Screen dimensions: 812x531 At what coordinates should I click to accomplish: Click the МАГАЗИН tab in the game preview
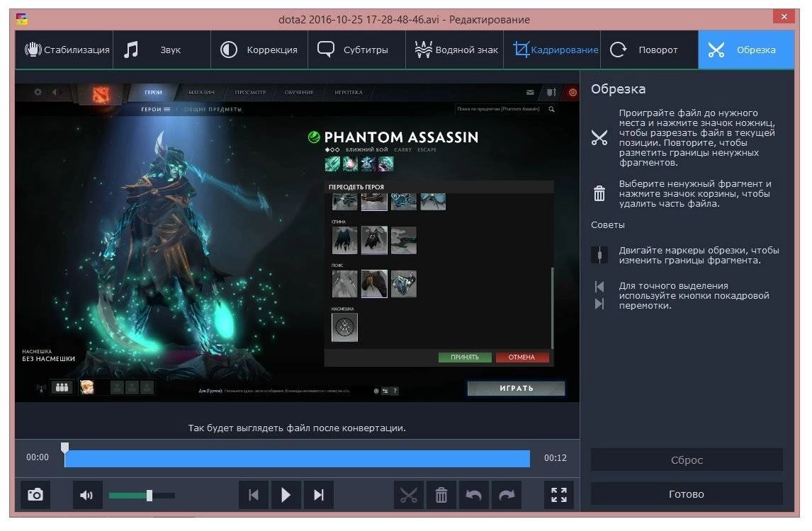201,92
